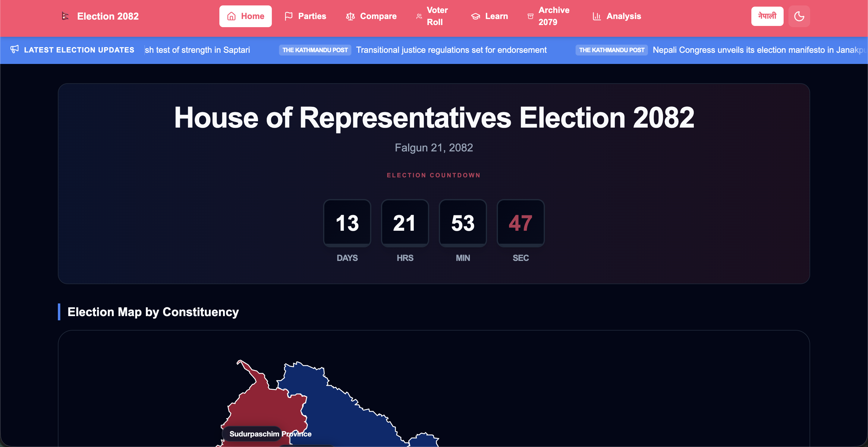
Task: Select the scales icon for Compare
Action: tap(351, 16)
